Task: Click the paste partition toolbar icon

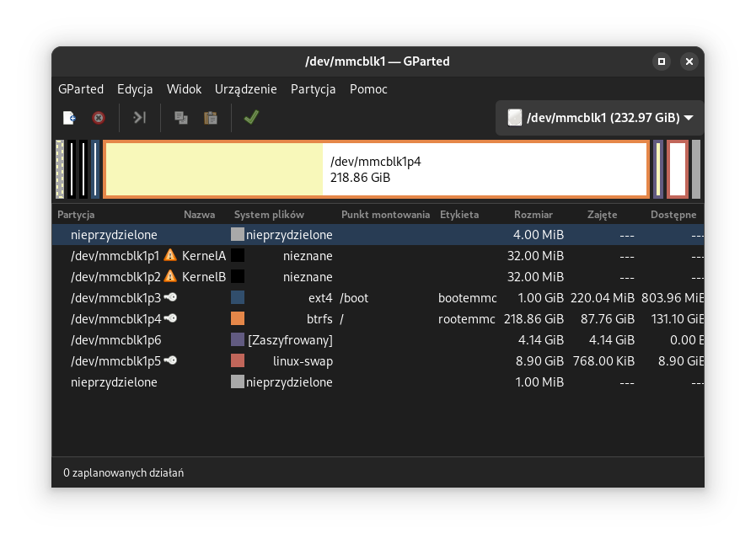Action: (x=211, y=118)
